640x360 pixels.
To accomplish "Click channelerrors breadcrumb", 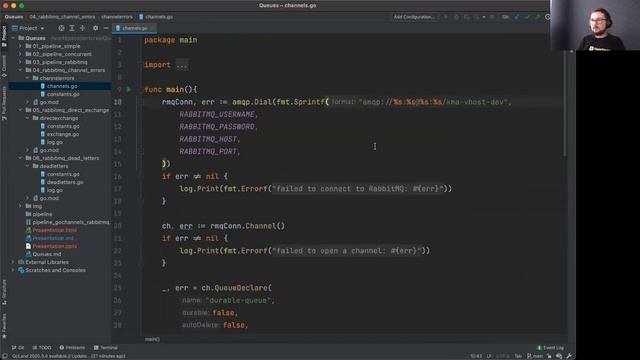I will 117,17.
